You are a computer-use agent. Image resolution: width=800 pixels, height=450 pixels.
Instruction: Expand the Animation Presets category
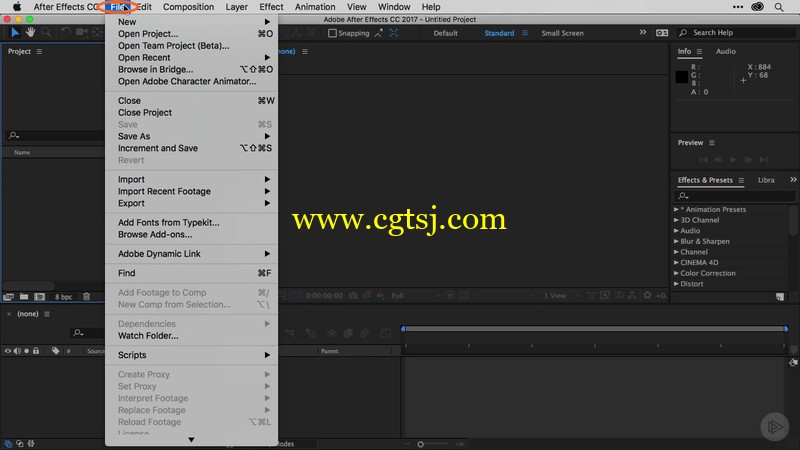[676, 209]
